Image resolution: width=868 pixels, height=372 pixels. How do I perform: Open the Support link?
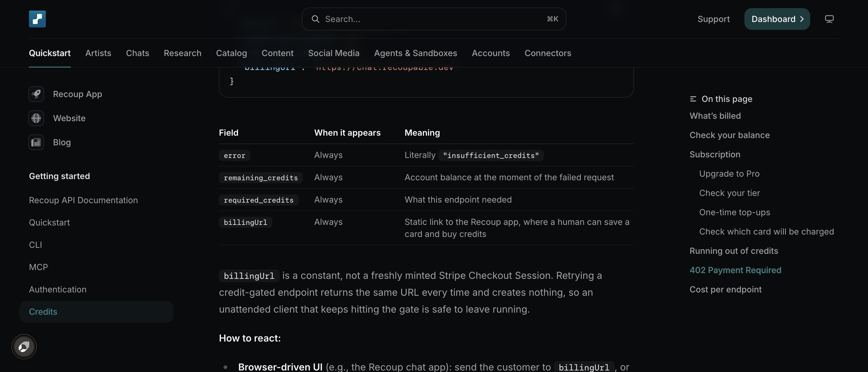click(713, 19)
